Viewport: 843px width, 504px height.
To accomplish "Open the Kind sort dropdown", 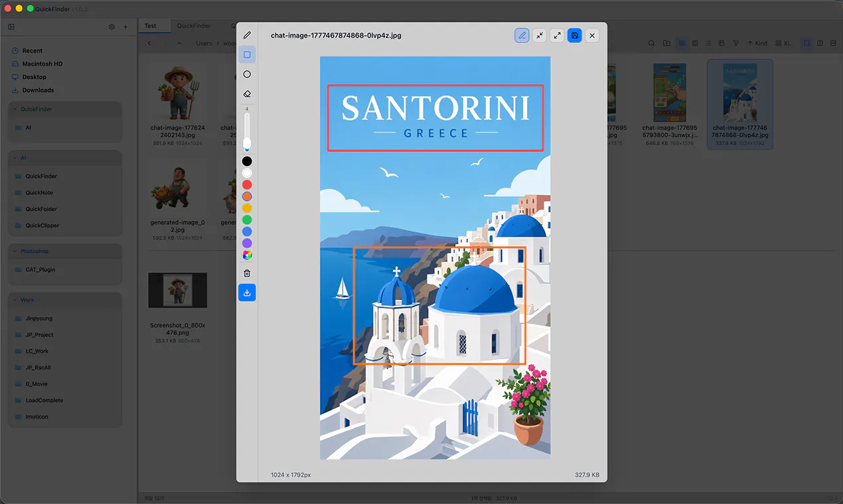I will pyautogui.click(x=757, y=43).
